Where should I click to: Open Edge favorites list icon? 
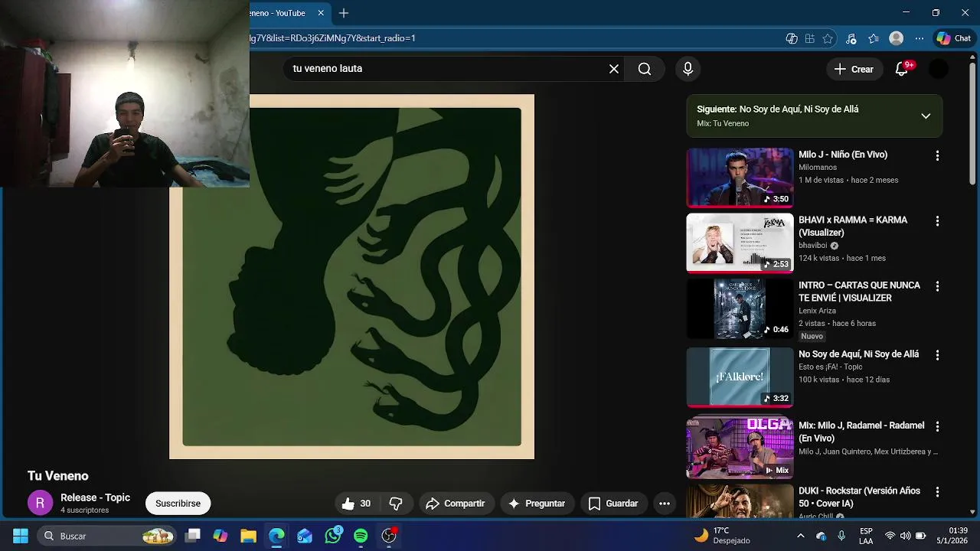point(874,38)
